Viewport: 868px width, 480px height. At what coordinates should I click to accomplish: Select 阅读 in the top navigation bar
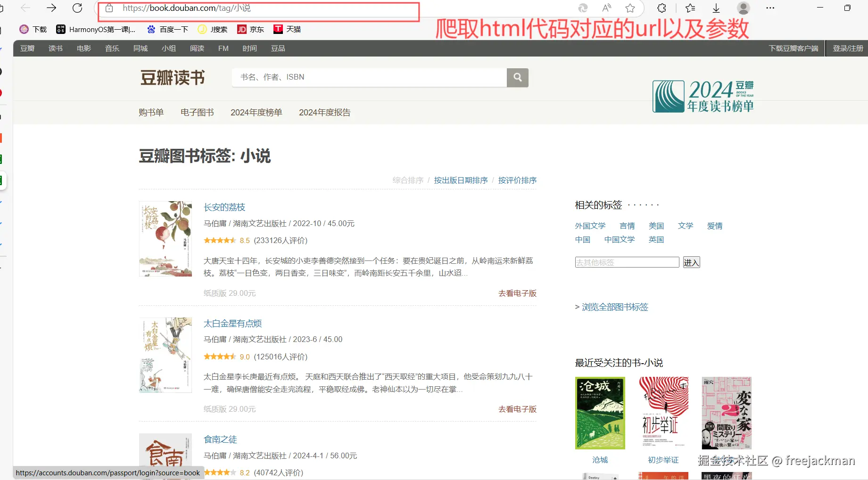197,49
